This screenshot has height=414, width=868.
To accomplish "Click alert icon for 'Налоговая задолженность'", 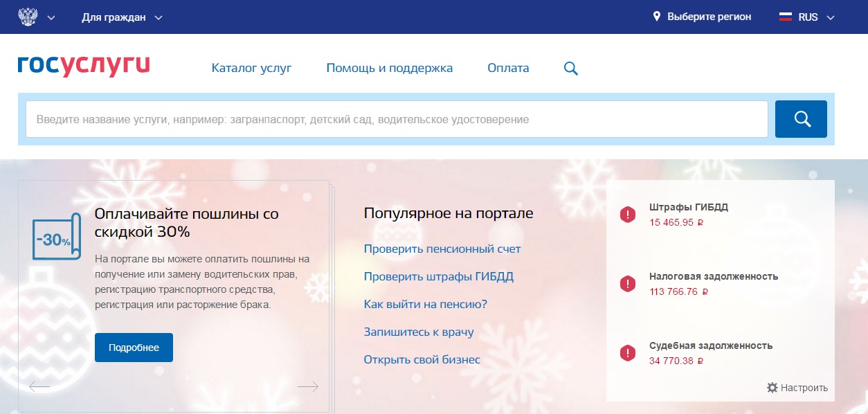I will click(628, 284).
